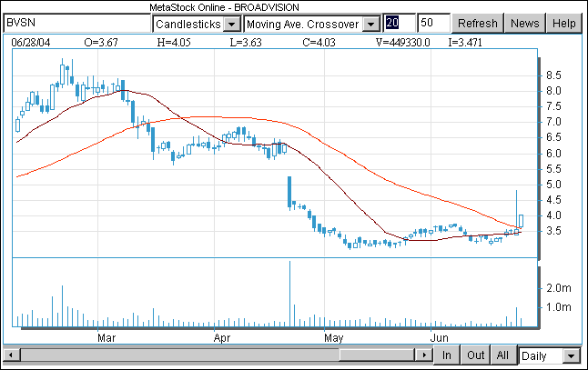Click the Mar label on the date axis

pyautogui.click(x=106, y=338)
